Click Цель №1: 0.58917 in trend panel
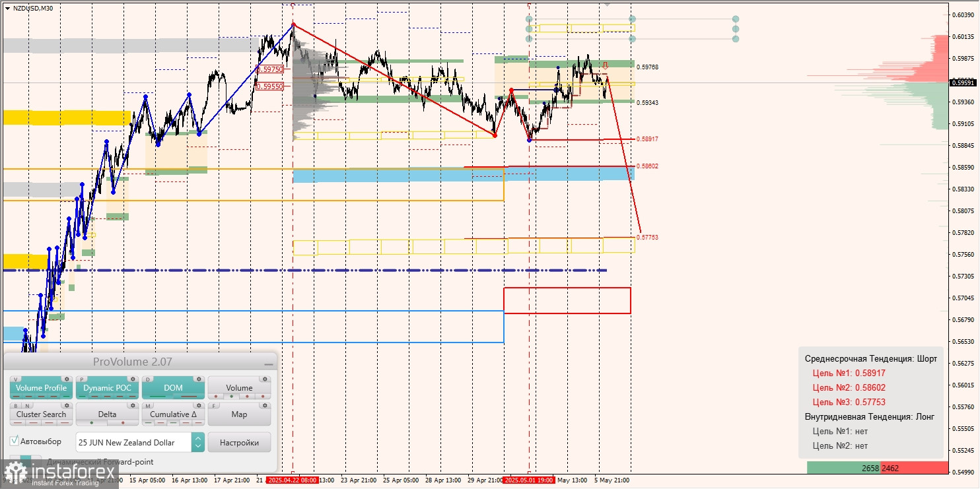This screenshot has height=489, width=980. pos(849,373)
